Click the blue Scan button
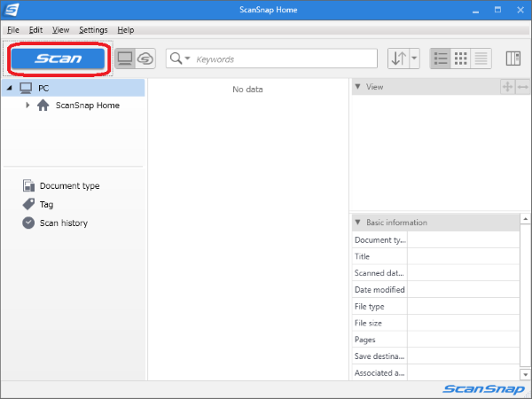Screen dimensions: 532x399 (x=59, y=59)
